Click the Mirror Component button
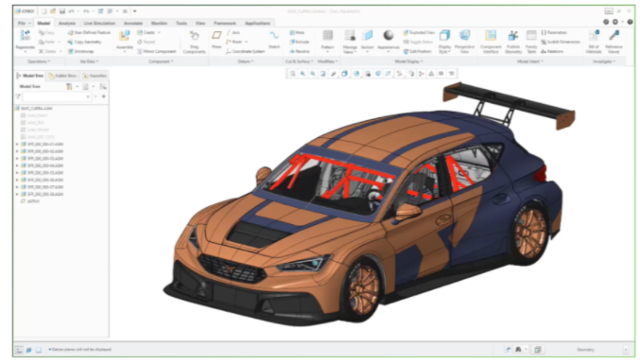This screenshot has height=364, width=640. [156, 51]
